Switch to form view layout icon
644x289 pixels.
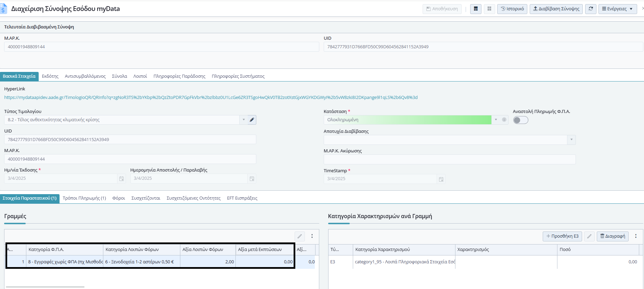476,9
